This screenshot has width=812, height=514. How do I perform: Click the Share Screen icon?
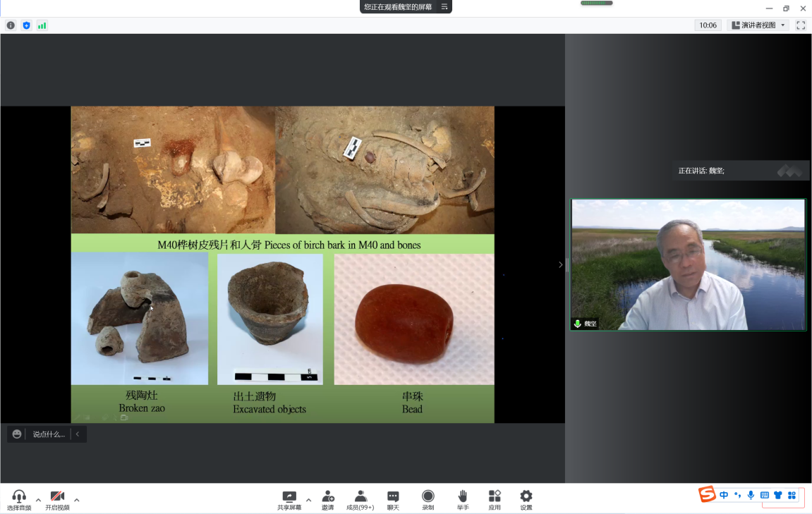pyautogui.click(x=289, y=496)
